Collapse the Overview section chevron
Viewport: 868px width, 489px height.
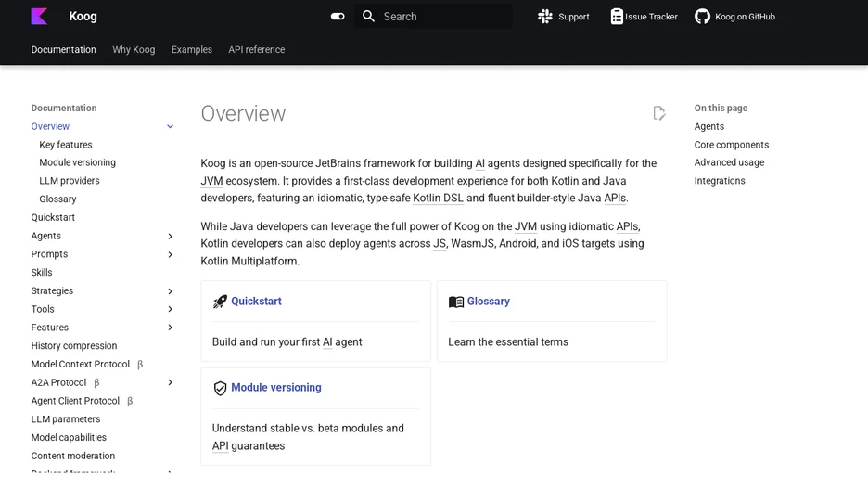tap(170, 126)
